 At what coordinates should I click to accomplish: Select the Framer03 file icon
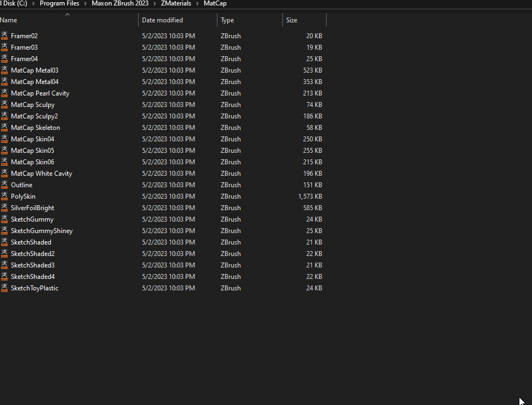pyautogui.click(x=4, y=47)
